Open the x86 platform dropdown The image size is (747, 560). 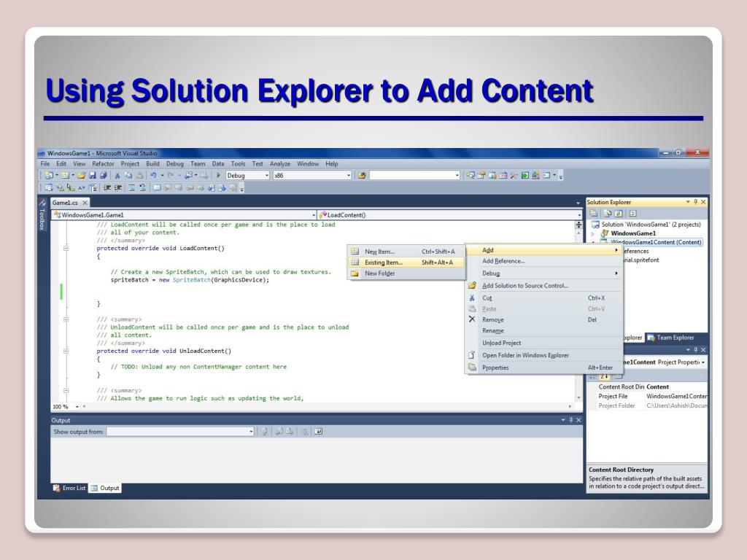click(x=348, y=175)
